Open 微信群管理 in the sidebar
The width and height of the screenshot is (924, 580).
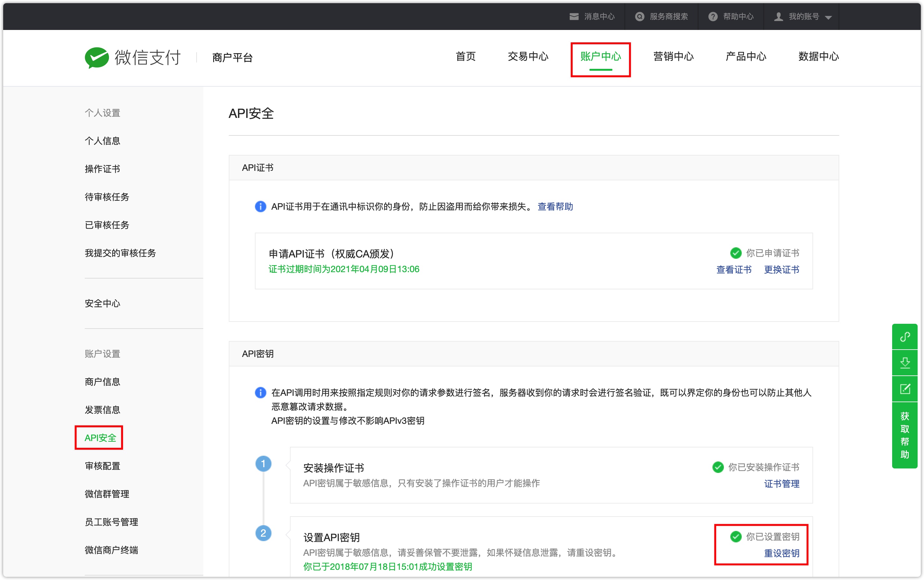(x=107, y=494)
